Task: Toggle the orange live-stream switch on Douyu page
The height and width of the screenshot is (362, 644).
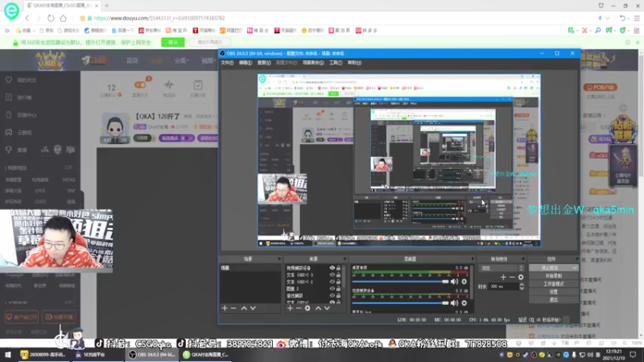Action: [140, 85]
